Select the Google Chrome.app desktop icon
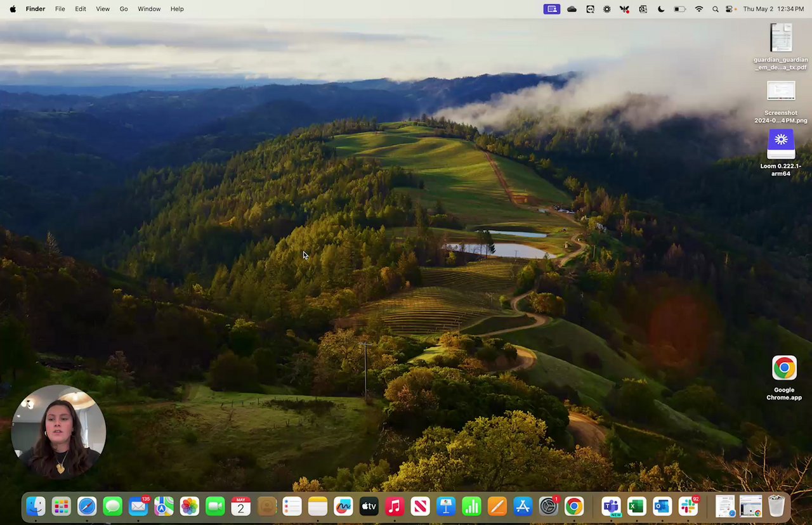The height and width of the screenshot is (525, 812). [x=784, y=368]
